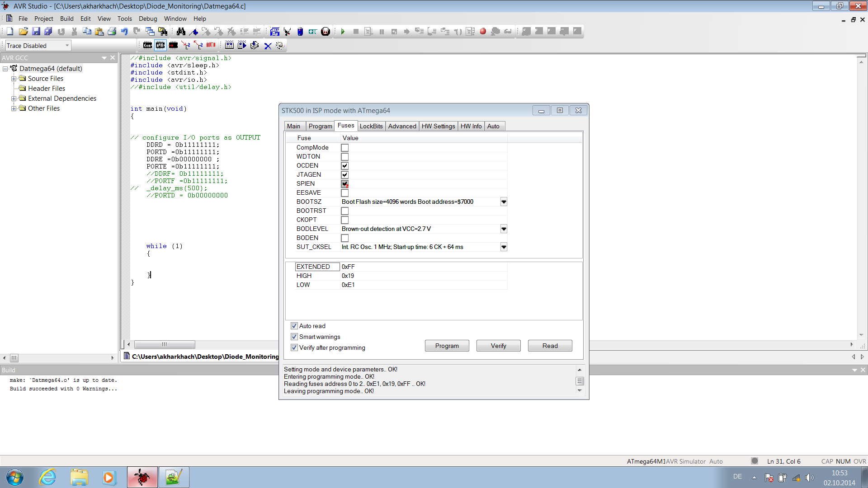Open the BODLEVEL brown-out dropdown
The height and width of the screenshot is (488, 868).
click(504, 229)
